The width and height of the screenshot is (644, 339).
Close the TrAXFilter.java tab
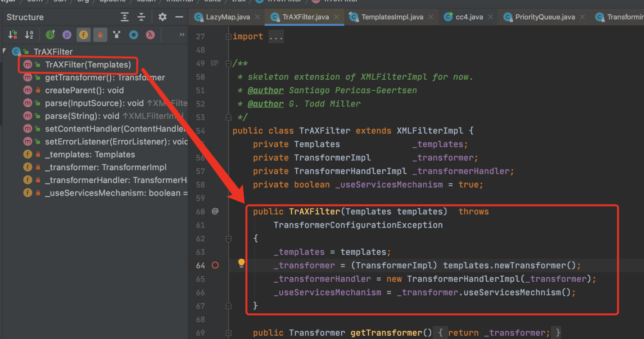tap(336, 17)
